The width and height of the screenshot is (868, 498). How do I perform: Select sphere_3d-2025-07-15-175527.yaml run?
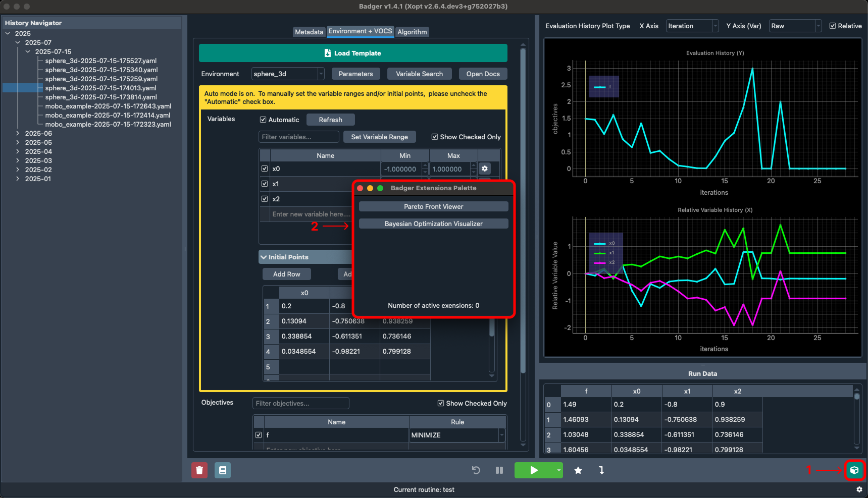pyautogui.click(x=101, y=61)
